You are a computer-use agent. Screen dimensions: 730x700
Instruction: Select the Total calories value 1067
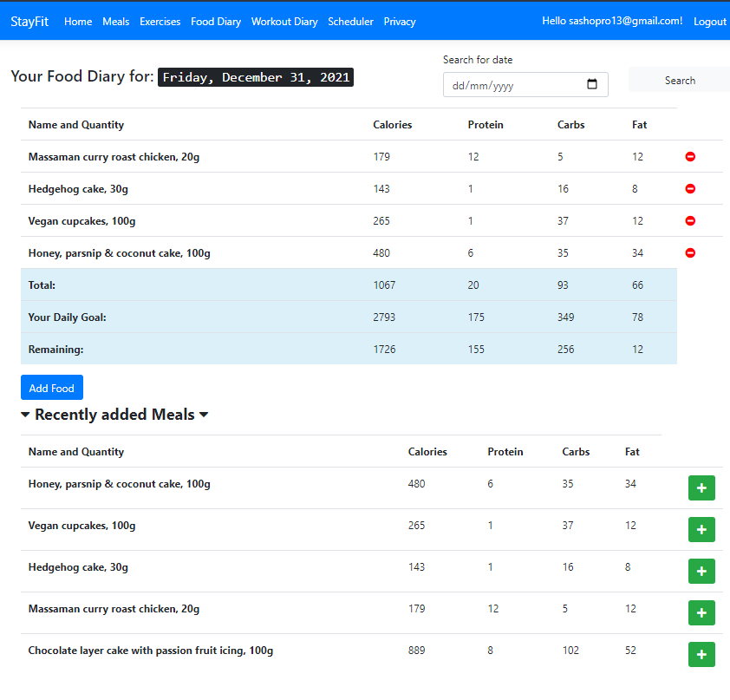tap(384, 285)
